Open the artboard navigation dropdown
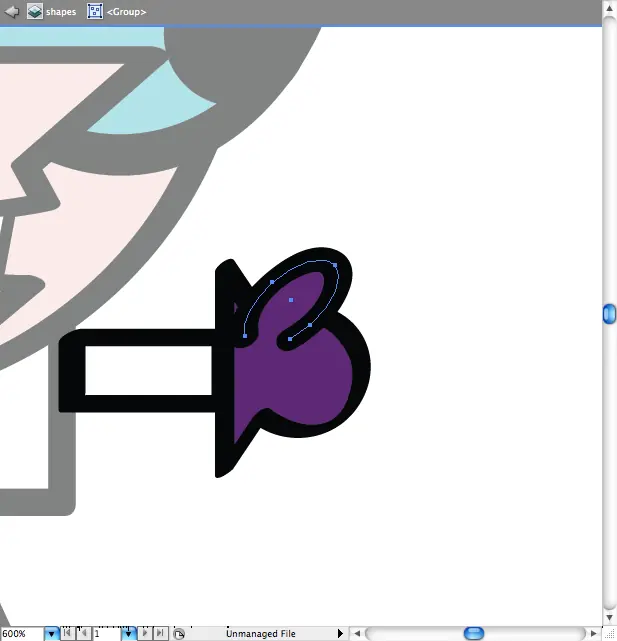 coord(128,634)
